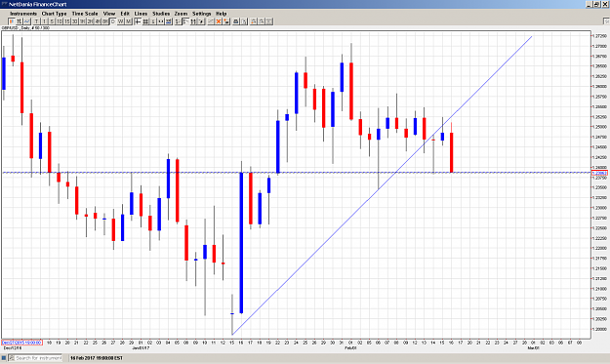Viewport: 610px width, 364px height.
Task: Click the first zoom magnifier icon
Action: point(253,21)
